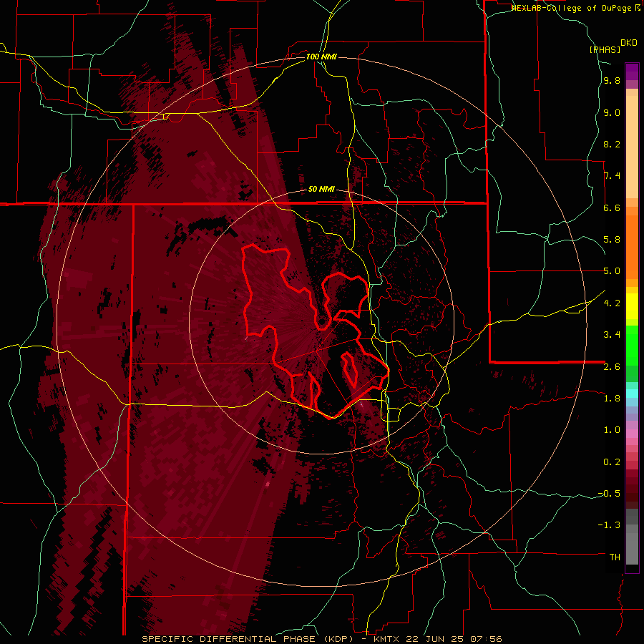Click the "07:56" timestamp in the caption
This screenshot has height=644, width=644.
487,639
